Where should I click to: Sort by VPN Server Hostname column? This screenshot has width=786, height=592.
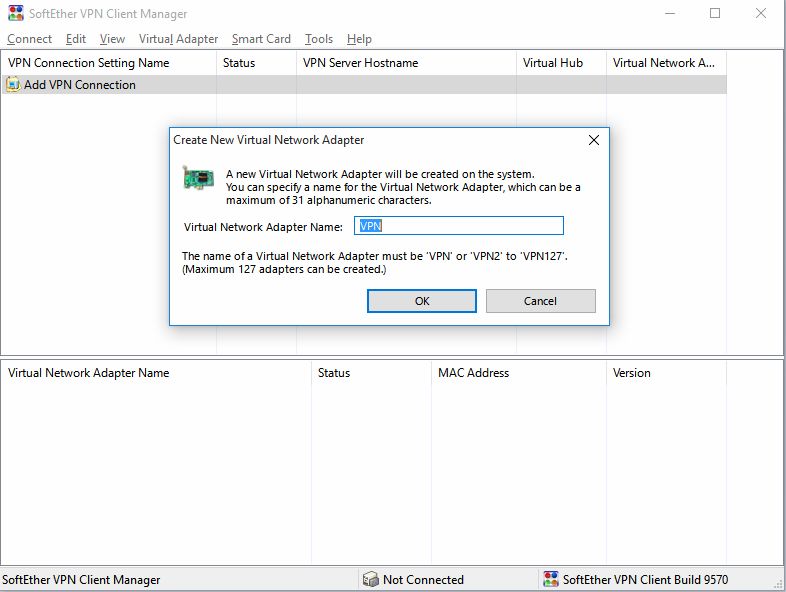click(x=407, y=63)
